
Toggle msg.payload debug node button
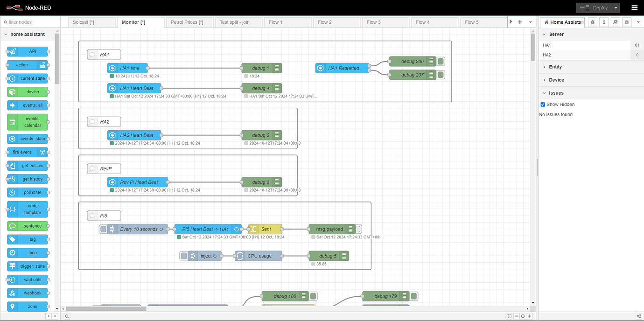[x=358, y=229]
